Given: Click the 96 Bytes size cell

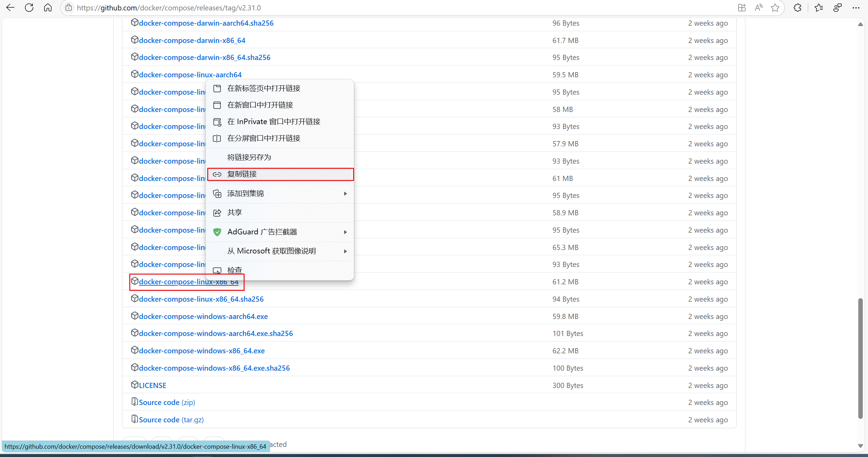Looking at the screenshot, I should 566,23.
